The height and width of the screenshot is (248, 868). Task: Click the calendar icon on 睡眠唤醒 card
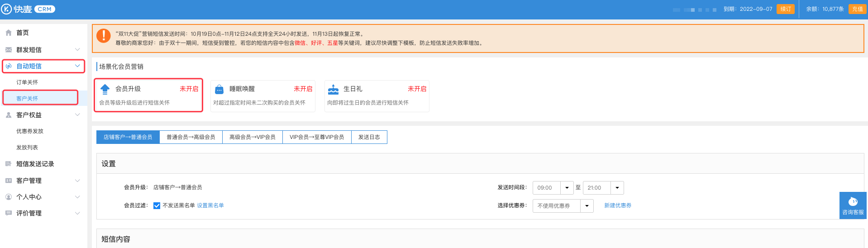[x=219, y=89]
